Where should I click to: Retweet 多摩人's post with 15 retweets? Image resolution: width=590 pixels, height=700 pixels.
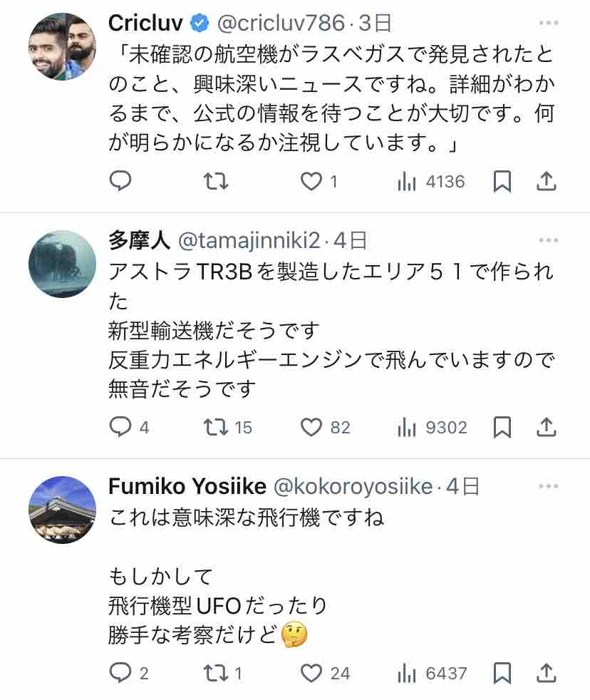pos(216,427)
